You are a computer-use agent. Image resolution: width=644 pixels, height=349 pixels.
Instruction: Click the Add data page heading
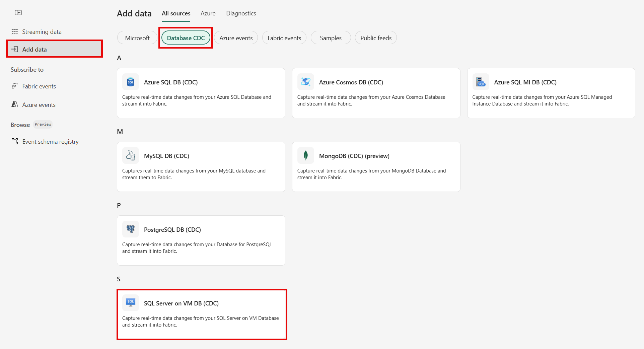134,13
